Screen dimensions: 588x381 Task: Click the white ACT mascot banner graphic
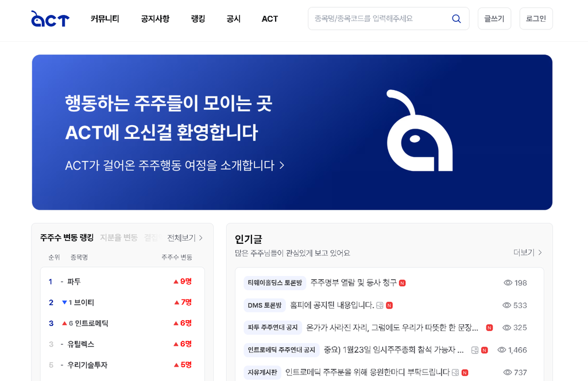pos(419,131)
